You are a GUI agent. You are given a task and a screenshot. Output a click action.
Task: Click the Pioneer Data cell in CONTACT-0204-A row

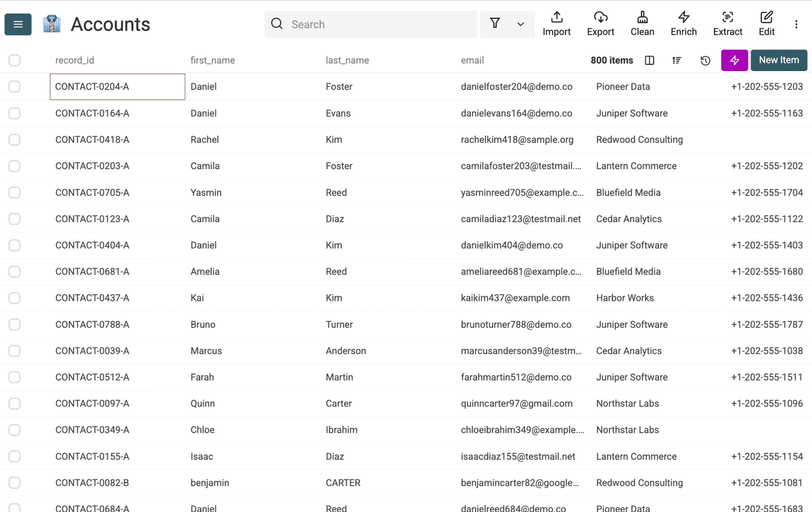coord(623,87)
